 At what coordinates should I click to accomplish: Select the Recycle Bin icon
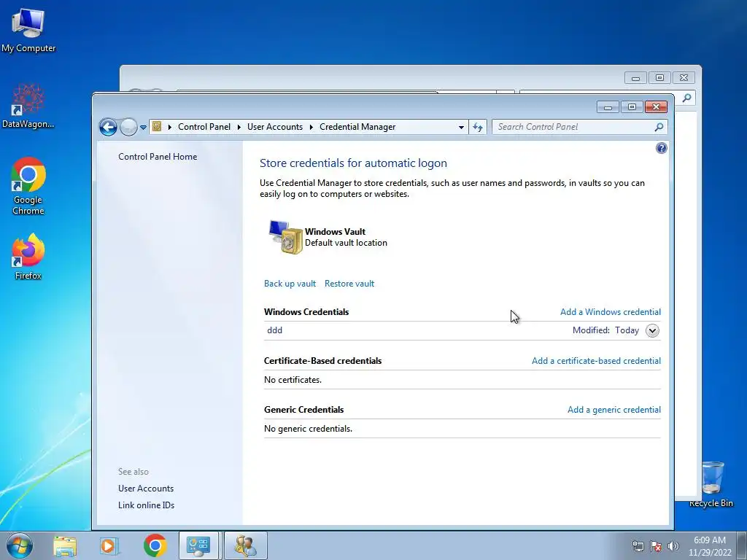pos(711,485)
